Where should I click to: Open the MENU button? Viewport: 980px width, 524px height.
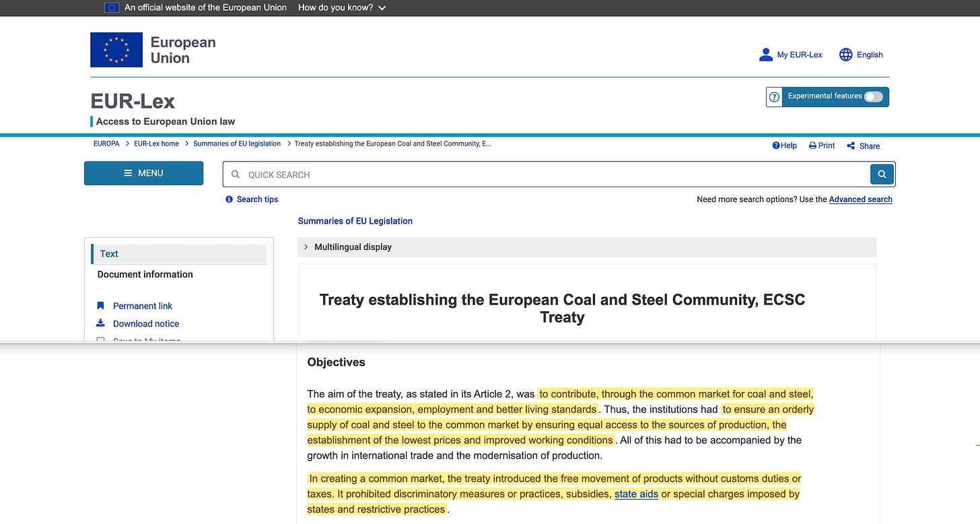pyautogui.click(x=143, y=173)
